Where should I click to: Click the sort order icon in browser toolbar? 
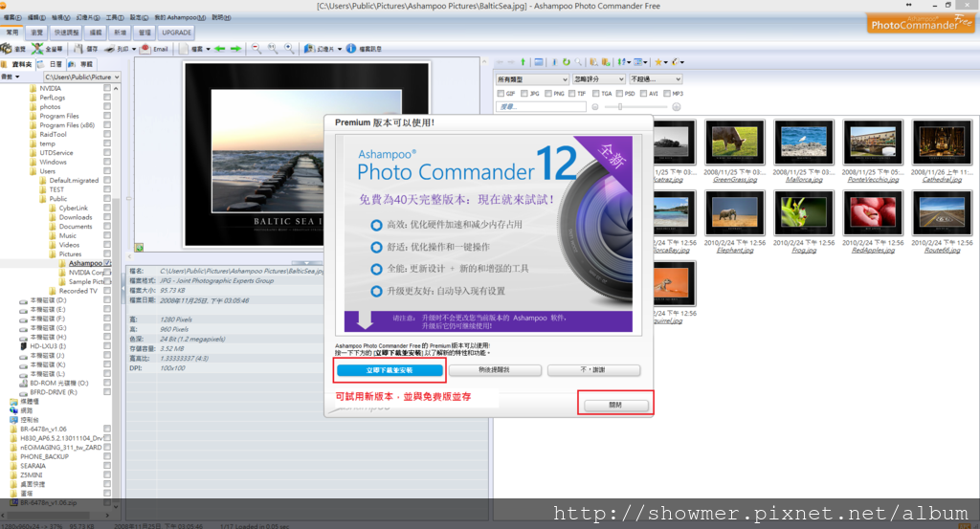pyautogui.click(x=621, y=62)
